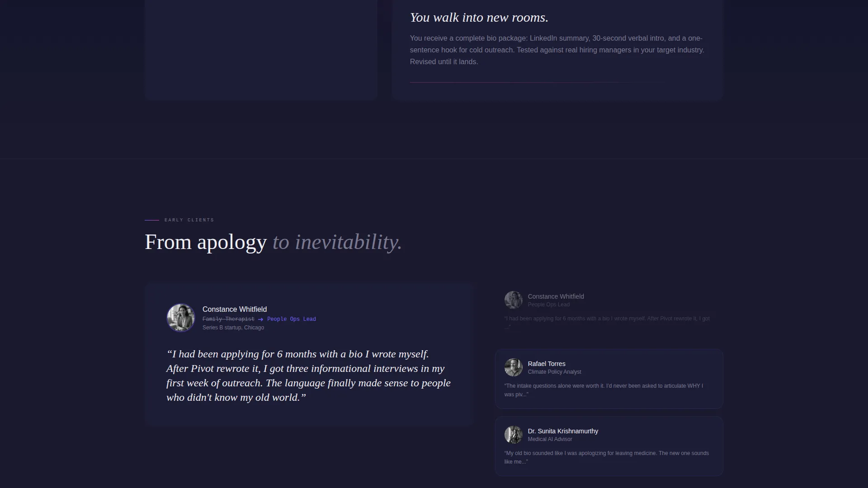The width and height of the screenshot is (868, 488).
Task: Click the EARLY CLIENTS section label
Action: tap(189, 220)
